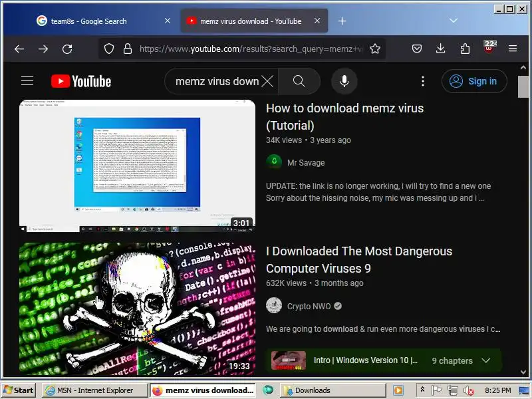532x399 pixels.
Task: Click the intro chapter small thumbnail
Action: coord(289,360)
